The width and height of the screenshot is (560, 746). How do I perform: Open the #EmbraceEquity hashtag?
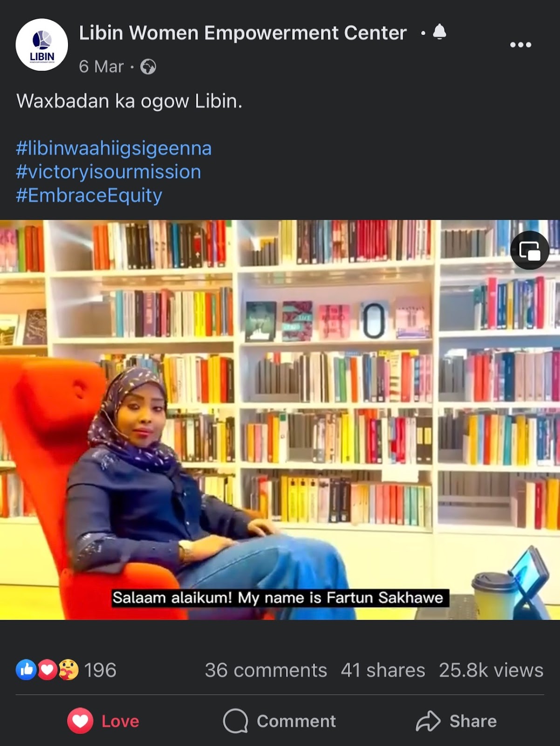89,195
